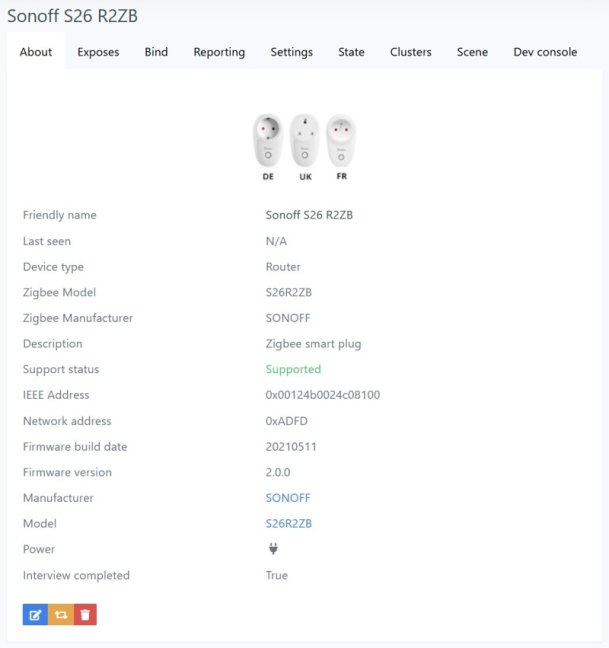Open the Bind tab
This screenshot has height=648, width=609.
(156, 52)
